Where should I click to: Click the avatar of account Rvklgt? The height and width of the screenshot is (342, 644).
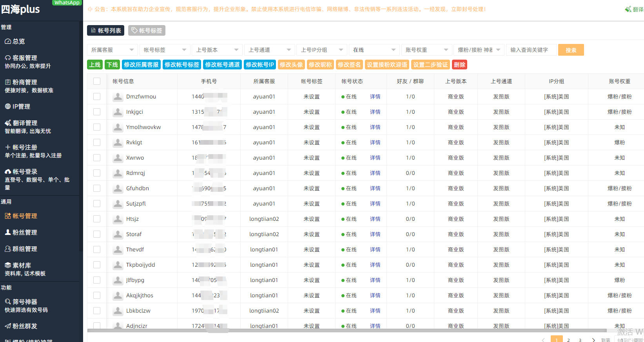pos(118,142)
